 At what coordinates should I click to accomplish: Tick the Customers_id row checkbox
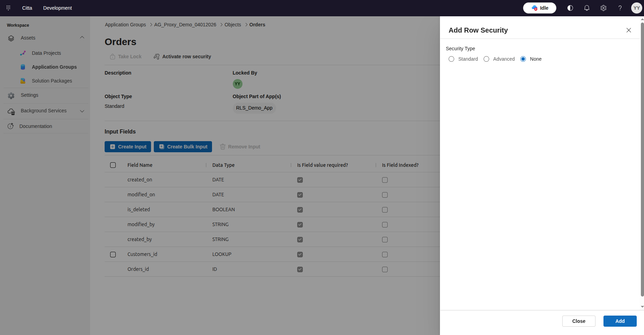pyautogui.click(x=113, y=255)
